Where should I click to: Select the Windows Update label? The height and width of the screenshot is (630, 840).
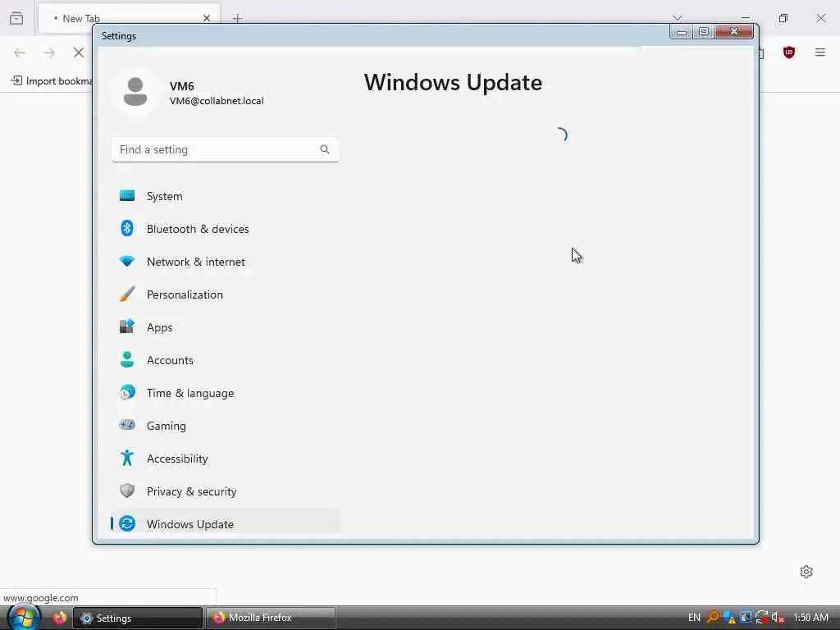(x=190, y=524)
